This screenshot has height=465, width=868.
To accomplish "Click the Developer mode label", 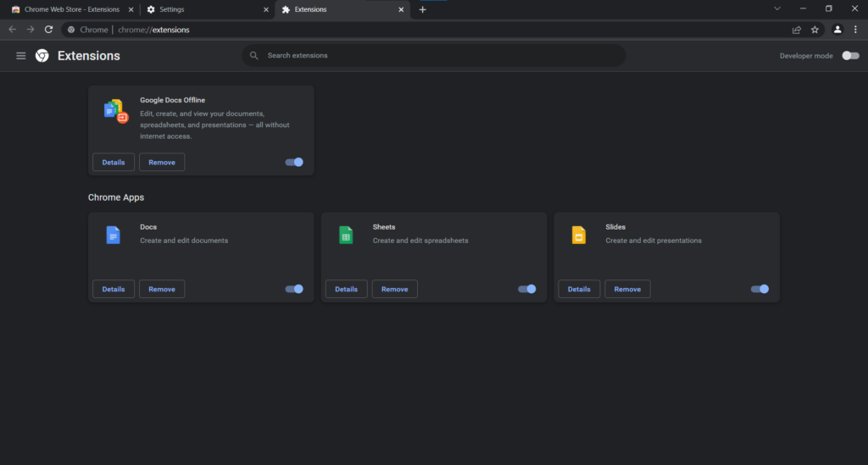I will [x=806, y=56].
